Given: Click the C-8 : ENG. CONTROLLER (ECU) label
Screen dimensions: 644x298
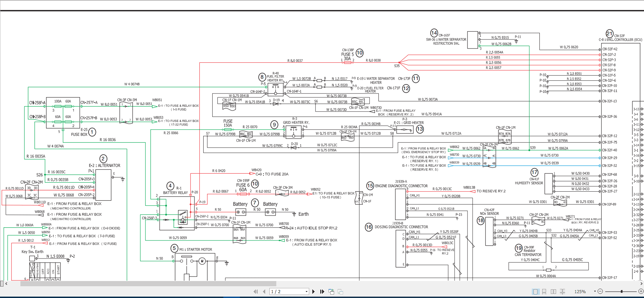Looking at the screenshot, I should coord(620,40).
